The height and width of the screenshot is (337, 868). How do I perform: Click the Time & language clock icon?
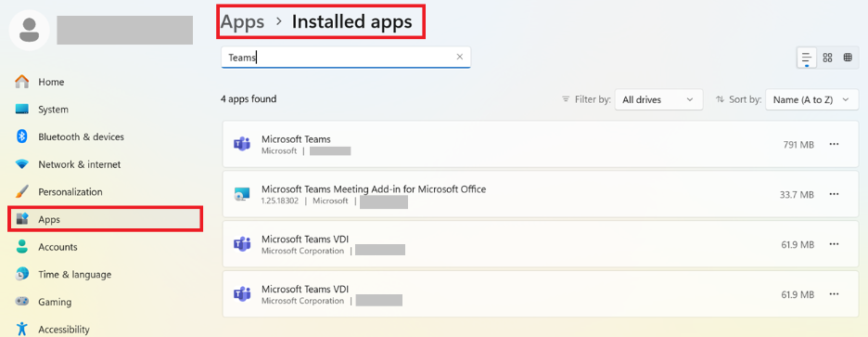22,275
